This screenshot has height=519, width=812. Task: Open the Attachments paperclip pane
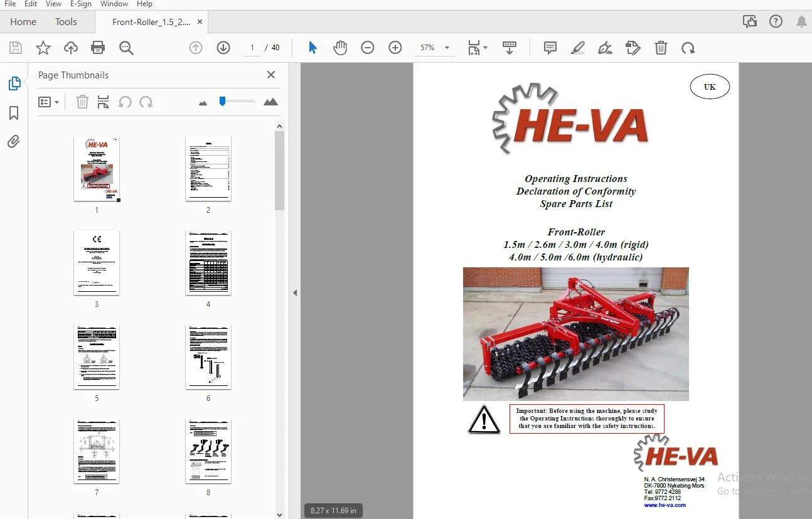pos(14,141)
